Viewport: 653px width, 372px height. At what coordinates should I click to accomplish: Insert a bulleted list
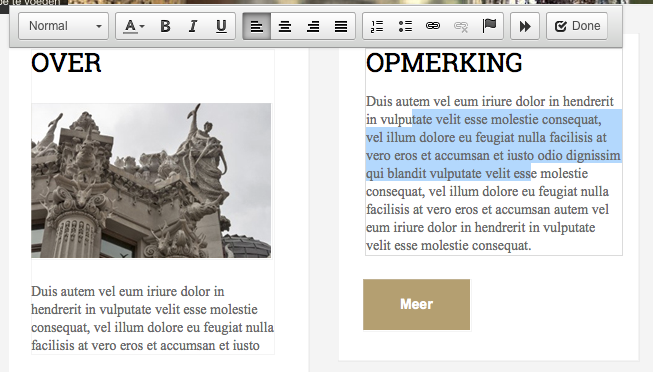click(405, 26)
